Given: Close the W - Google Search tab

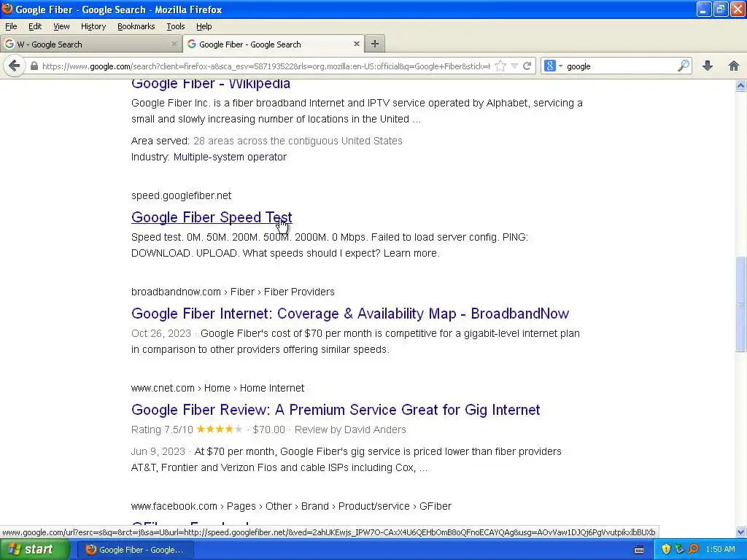Looking at the screenshot, I should (174, 44).
